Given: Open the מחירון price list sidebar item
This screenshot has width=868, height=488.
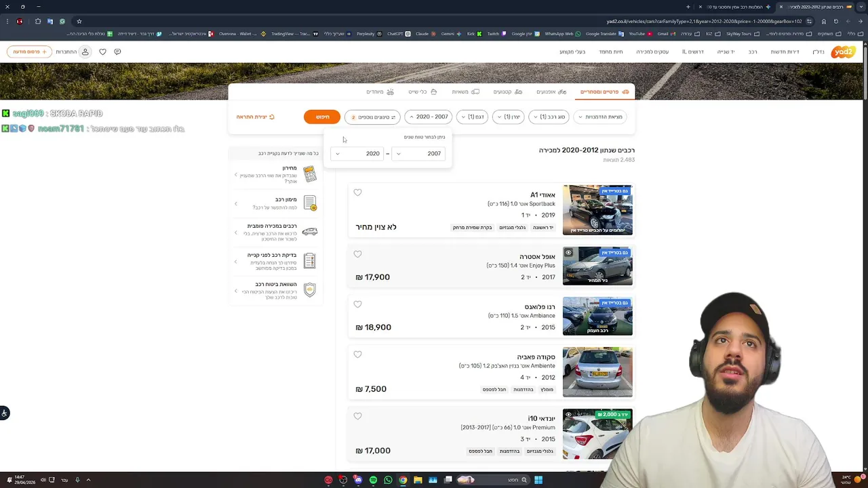Looking at the screenshot, I should [x=276, y=174].
